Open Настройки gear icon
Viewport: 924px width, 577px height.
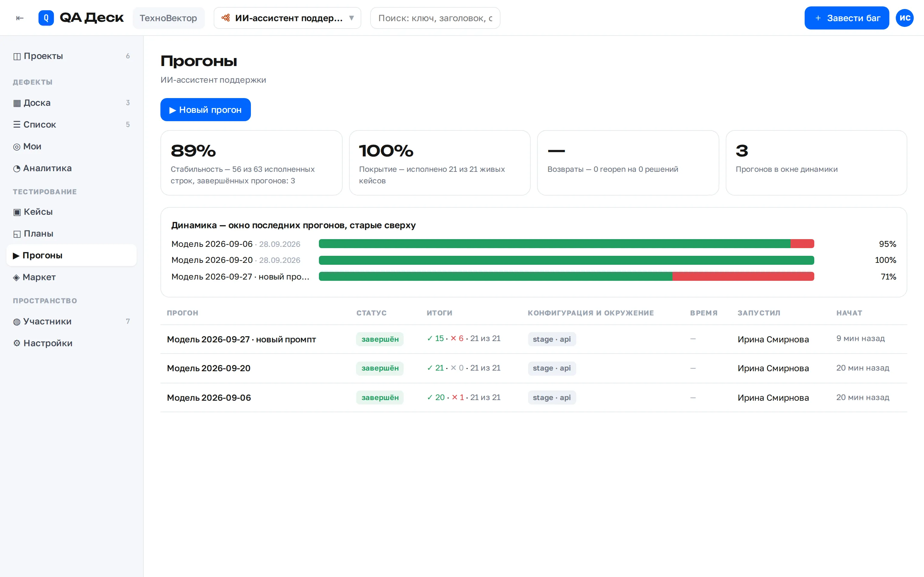click(17, 343)
